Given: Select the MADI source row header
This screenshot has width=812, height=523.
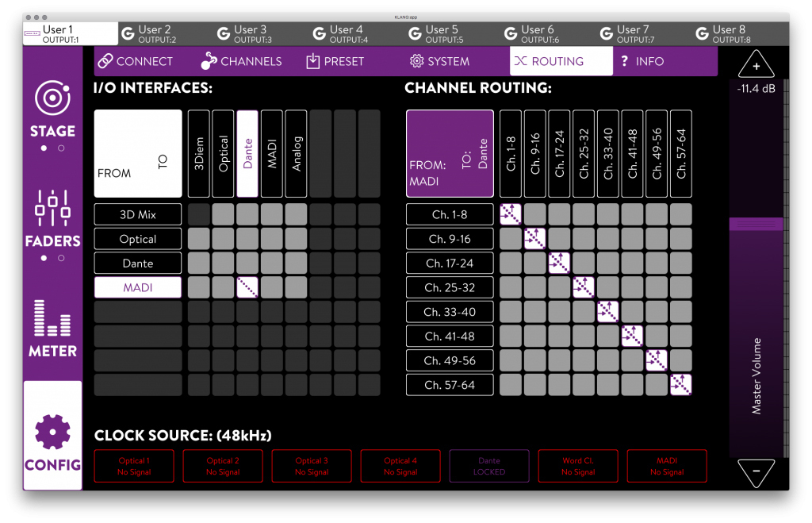Looking at the screenshot, I should click(x=138, y=287).
